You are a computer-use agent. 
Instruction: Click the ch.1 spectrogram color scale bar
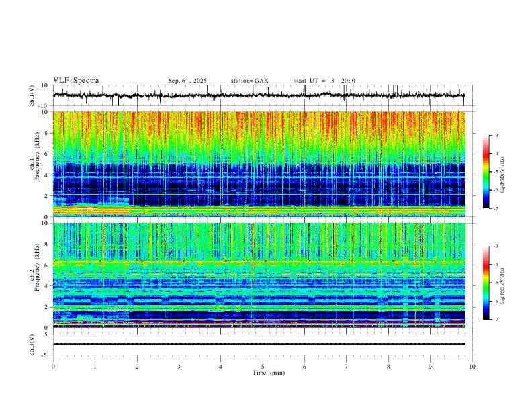tap(486, 172)
